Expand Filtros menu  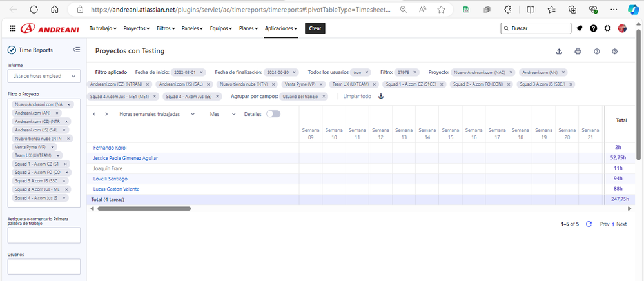[x=166, y=28]
